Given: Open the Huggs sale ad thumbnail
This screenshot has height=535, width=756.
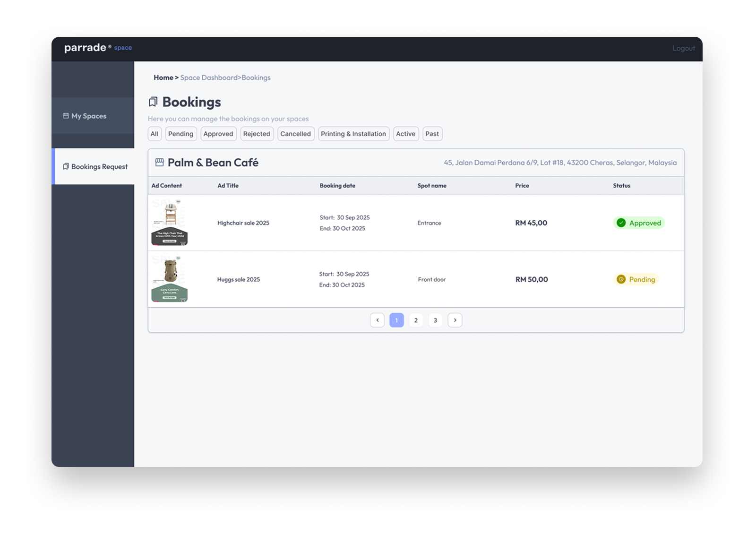Looking at the screenshot, I should (170, 279).
